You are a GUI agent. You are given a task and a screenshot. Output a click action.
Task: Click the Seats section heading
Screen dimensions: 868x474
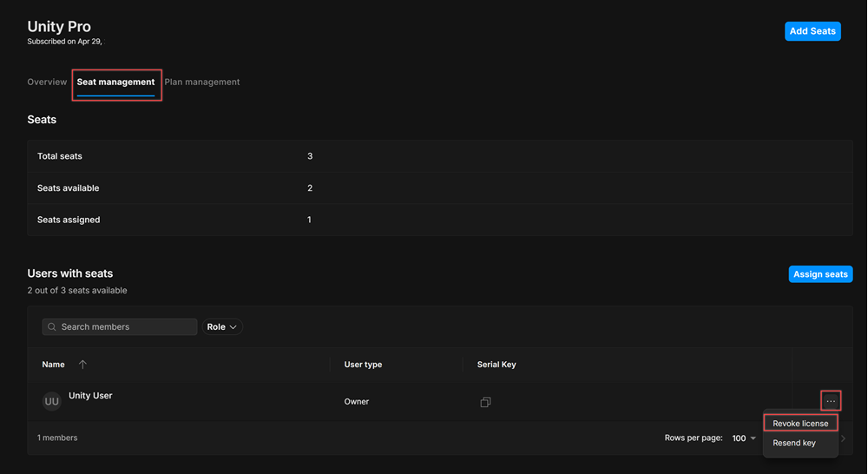click(x=42, y=120)
